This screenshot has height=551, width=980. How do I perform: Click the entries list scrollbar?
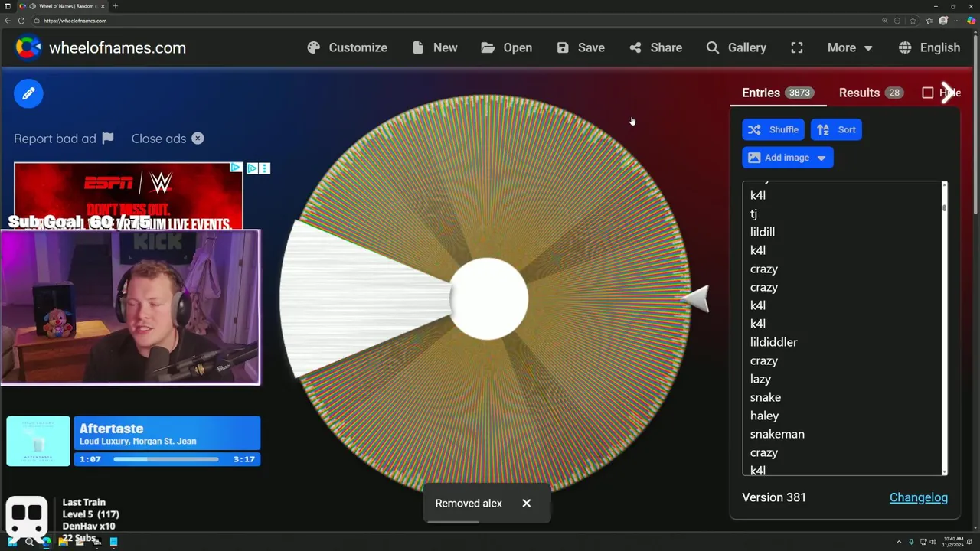(945, 328)
